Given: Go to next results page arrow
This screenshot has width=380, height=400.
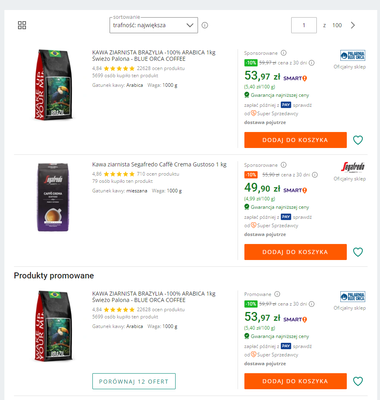Looking at the screenshot, I should [x=353, y=25].
